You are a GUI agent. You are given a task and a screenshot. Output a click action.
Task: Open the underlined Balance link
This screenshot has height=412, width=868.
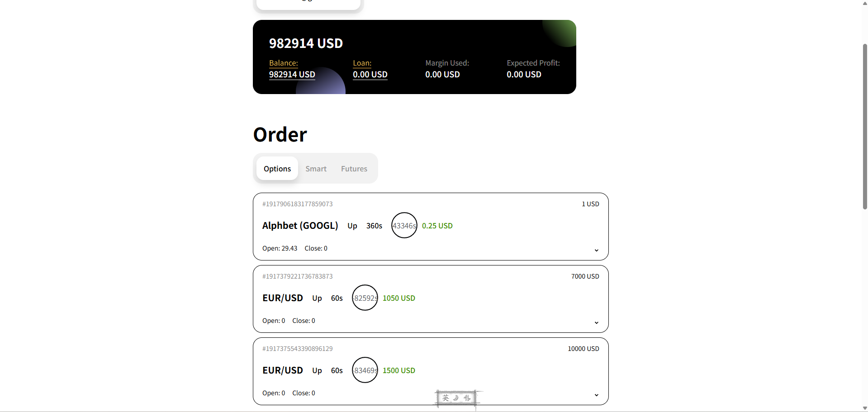click(283, 63)
